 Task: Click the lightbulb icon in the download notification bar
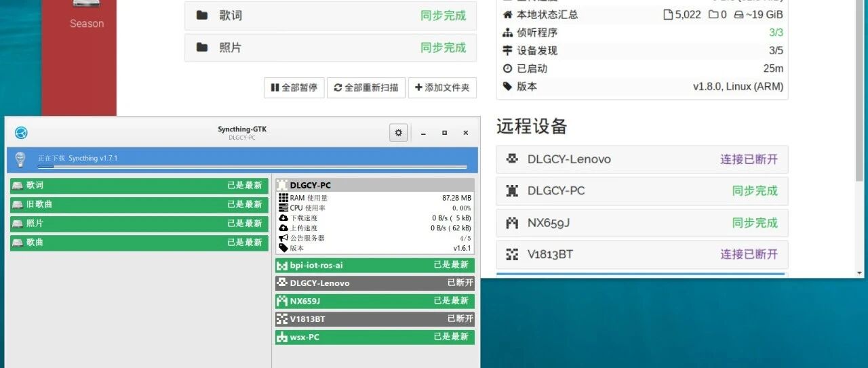click(20, 159)
